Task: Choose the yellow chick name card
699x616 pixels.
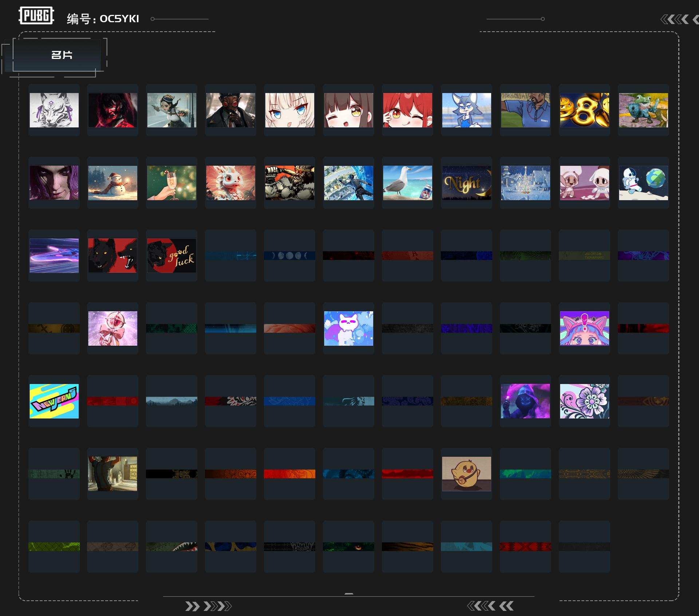Action: pyautogui.click(x=467, y=474)
